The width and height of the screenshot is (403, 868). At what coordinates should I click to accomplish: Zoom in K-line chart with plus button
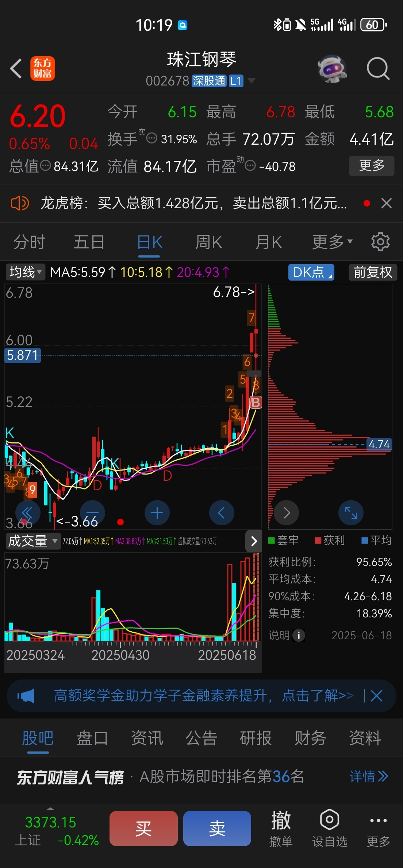(x=157, y=513)
